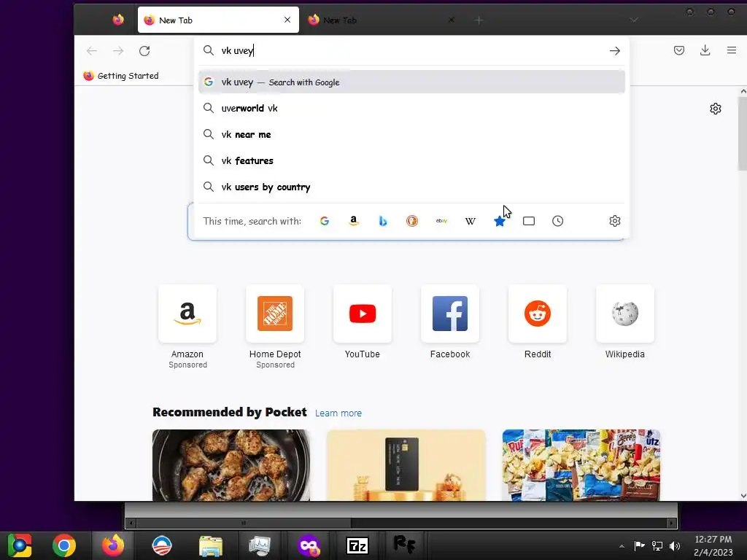Screen dimensions: 747x560
Task: Search in History with the clock icon
Action: 558,221
